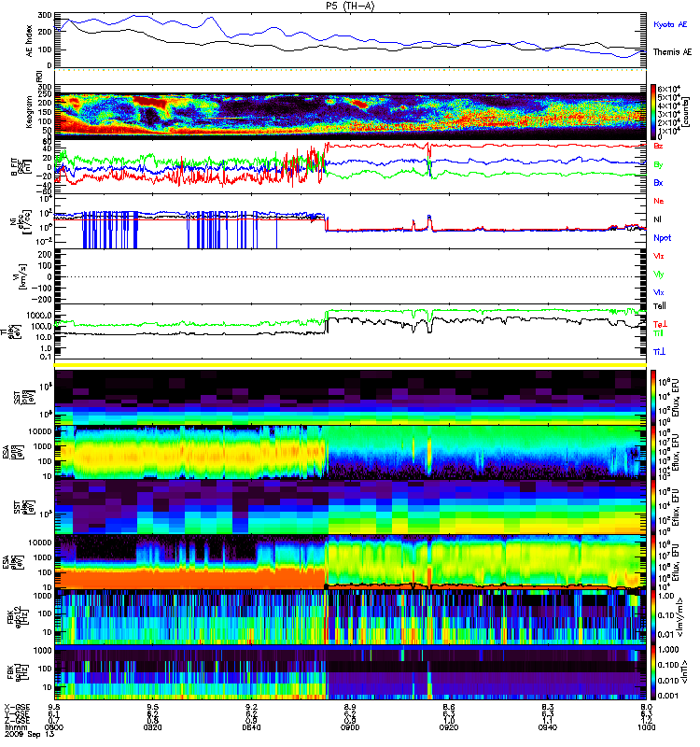Screen dimensions: 700x747
Task: Select the Kyoto AE legend label
Action: pyautogui.click(x=670, y=24)
